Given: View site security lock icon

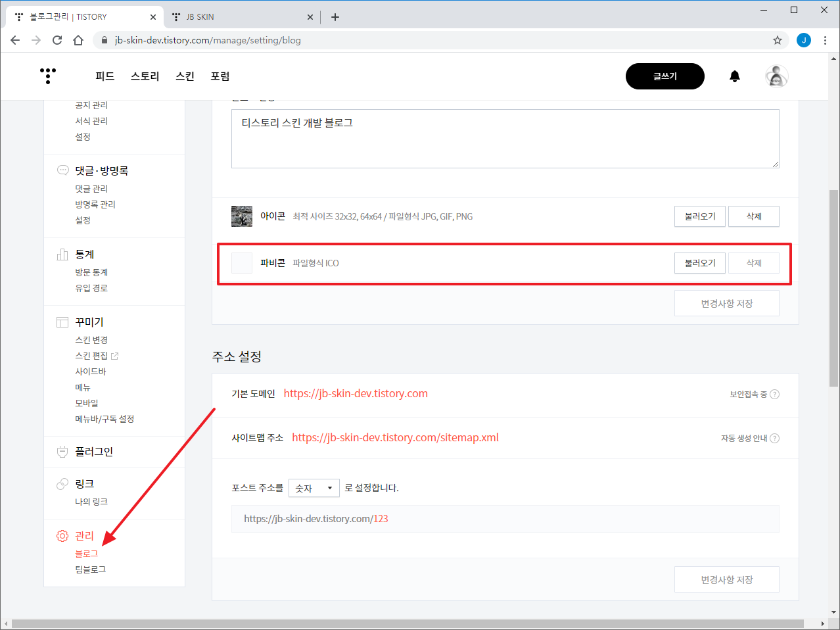Looking at the screenshot, I should [x=104, y=40].
